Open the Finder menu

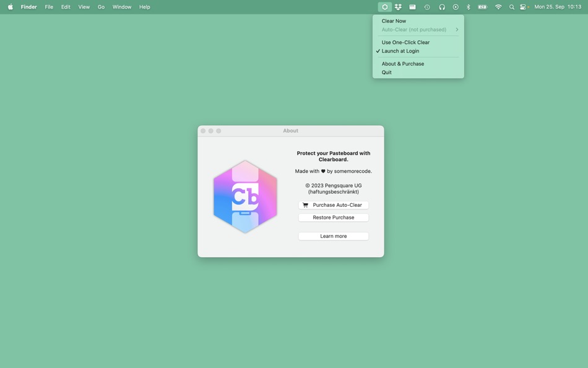29,7
